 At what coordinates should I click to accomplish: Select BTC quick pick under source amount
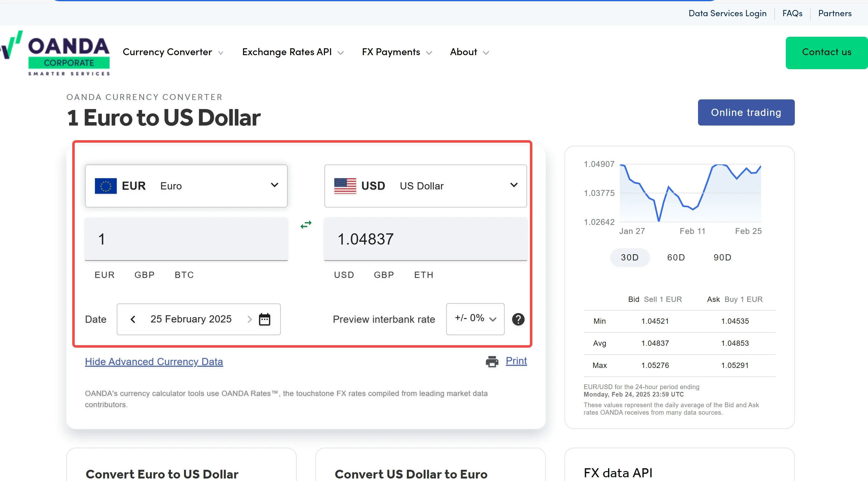184,275
